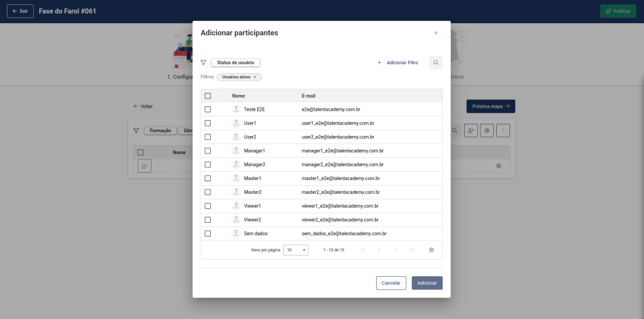Check the box for Teste E2E
Viewport: 644px width, 319px height.
click(208, 109)
